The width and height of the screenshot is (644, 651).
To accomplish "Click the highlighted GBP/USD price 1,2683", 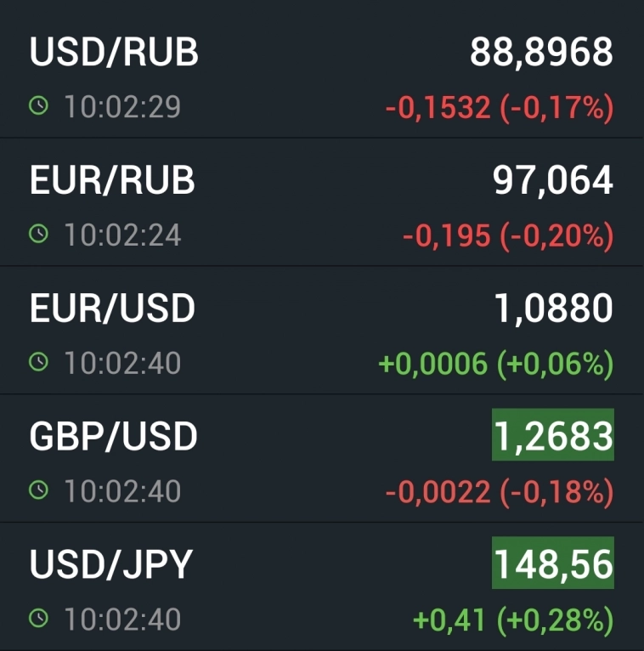I will pos(553,437).
